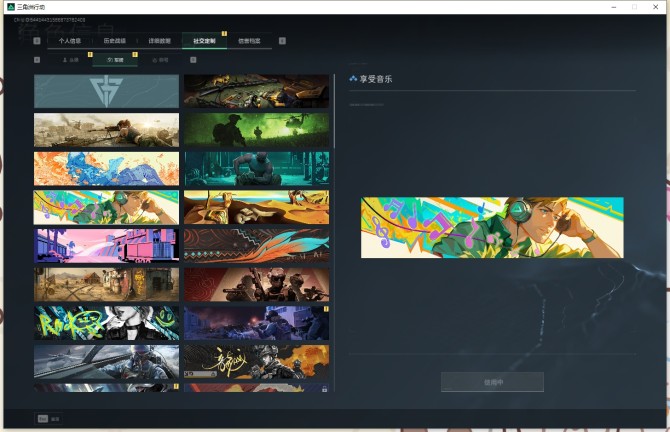Screen dimensions: 670x432
Task: Choose the green night-vision helicopter banner
Action: click(256, 130)
